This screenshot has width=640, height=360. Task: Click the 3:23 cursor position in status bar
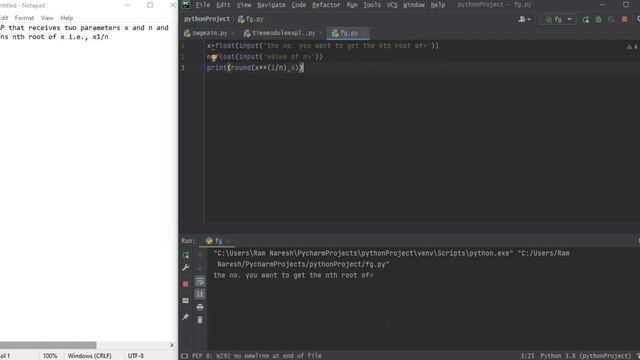tap(527, 356)
